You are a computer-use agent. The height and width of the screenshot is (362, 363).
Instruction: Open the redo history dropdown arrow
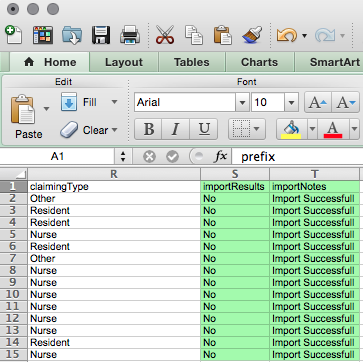342,36
